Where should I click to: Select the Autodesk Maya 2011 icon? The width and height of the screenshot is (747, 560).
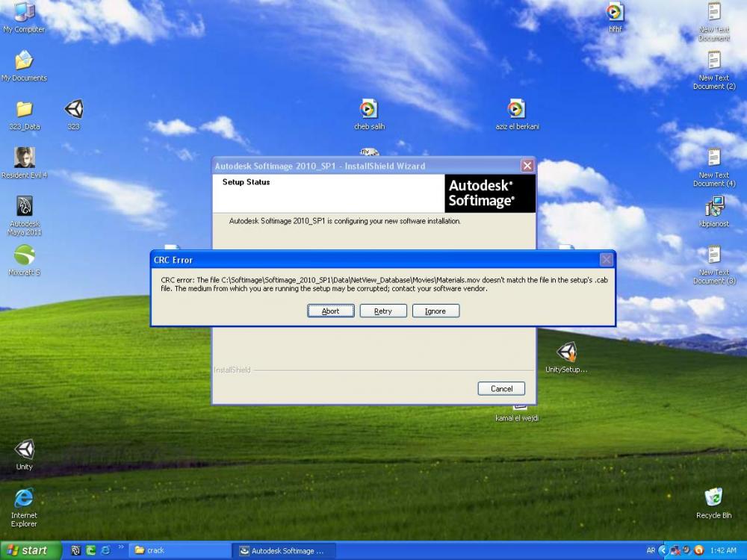tap(25, 215)
